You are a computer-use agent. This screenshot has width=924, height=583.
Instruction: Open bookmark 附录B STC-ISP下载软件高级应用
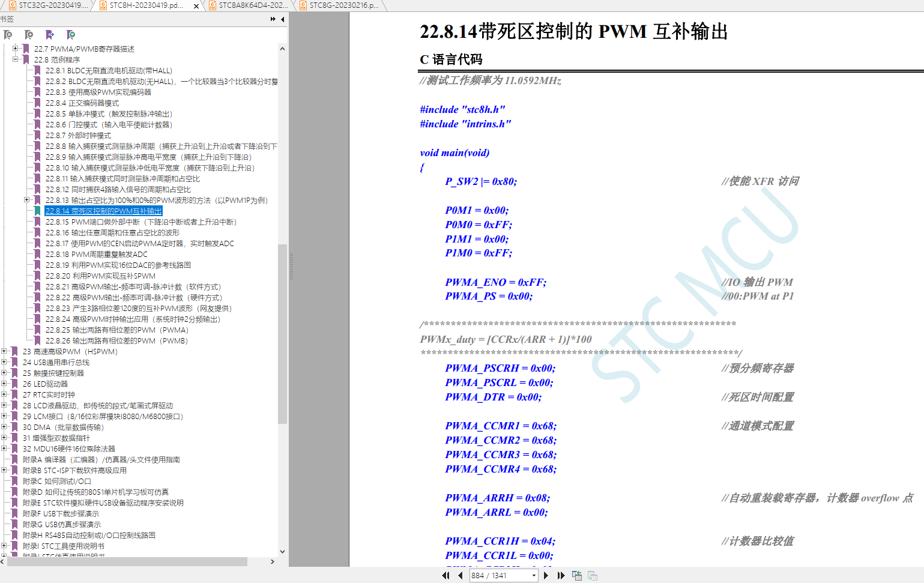[x=75, y=470]
